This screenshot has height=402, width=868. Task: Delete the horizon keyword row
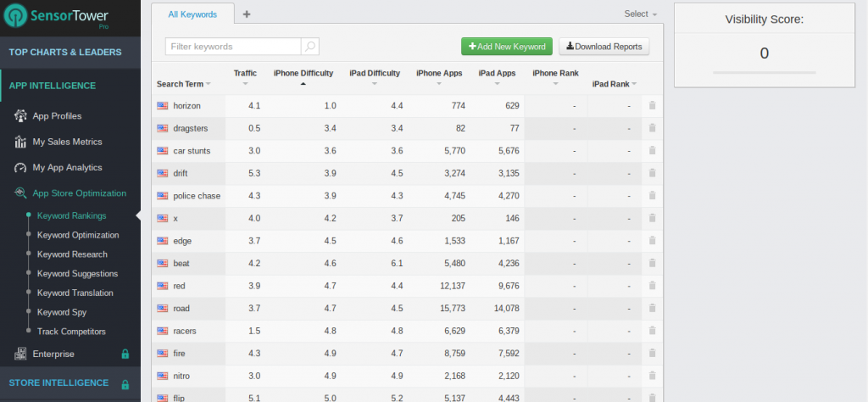tap(652, 106)
